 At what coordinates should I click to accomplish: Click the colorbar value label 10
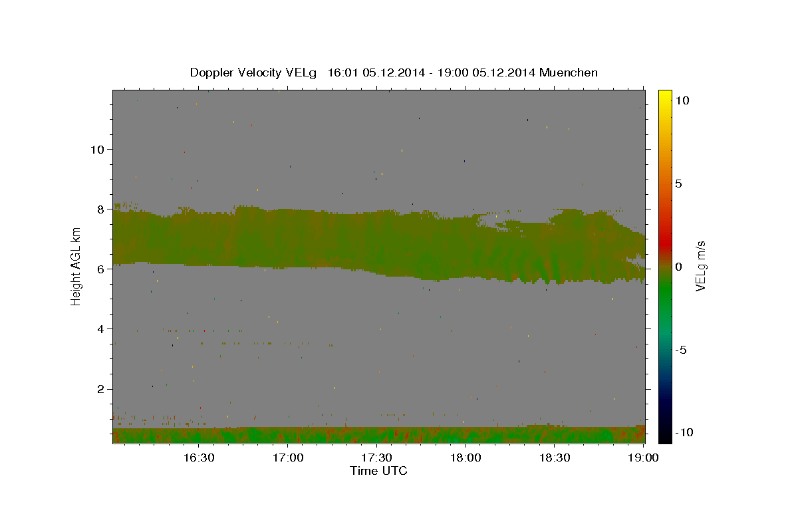click(x=682, y=100)
